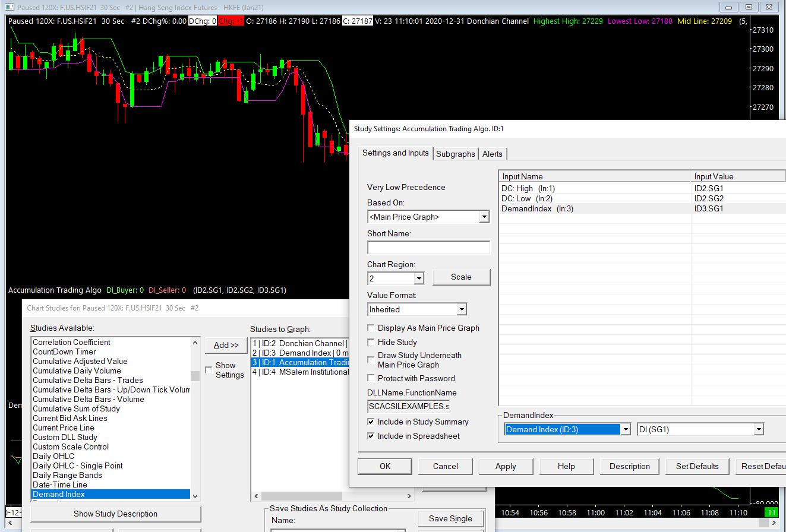Select ID:3 Demand Index in Studies to Graph
The height and width of the screenshot is (532, 786).
299,353
